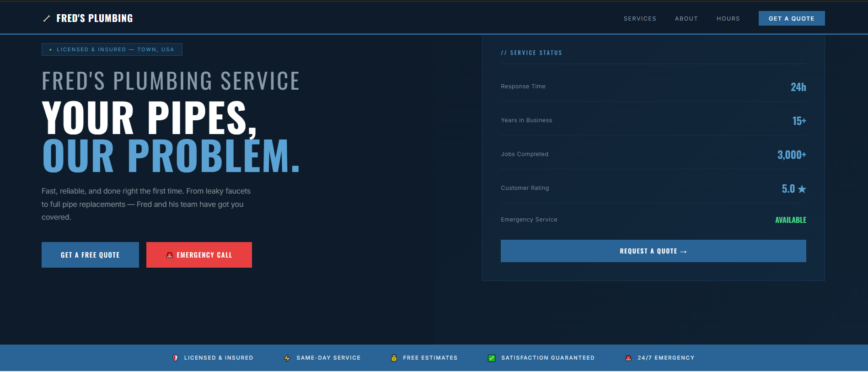This screenshot has height=372, width=868.
Task: Click the Years in Business label
Action: click(526, 120)
